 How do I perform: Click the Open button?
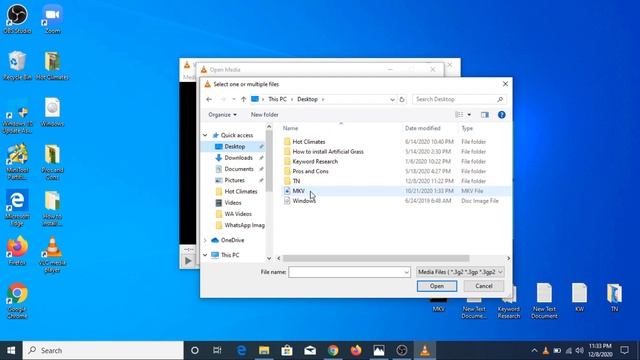[437, 286]
